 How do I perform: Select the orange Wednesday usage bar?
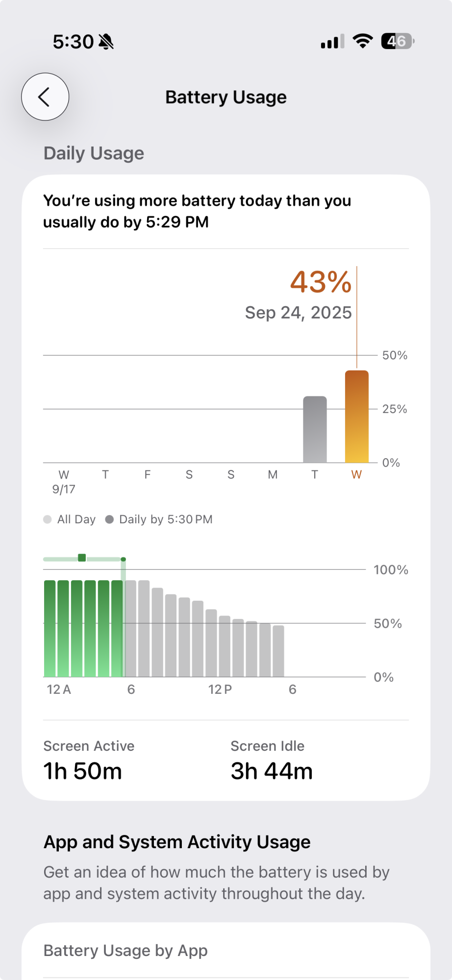(x=356, y=416)
